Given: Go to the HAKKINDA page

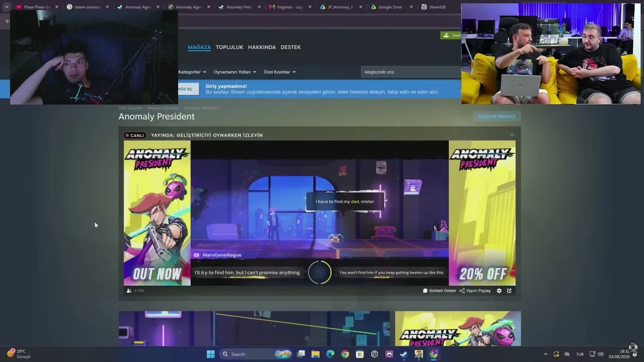Looking at the screenshot, I should point(262,47).
